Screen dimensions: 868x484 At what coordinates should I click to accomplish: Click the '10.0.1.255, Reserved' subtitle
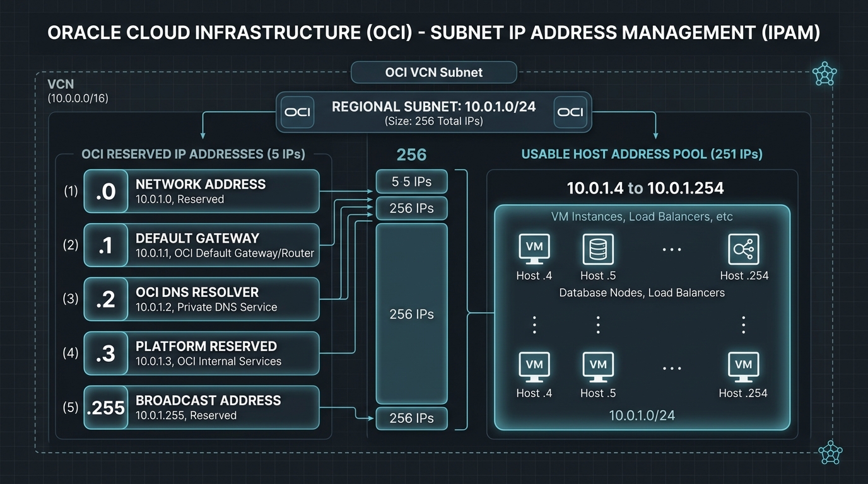tap(186, 416)
